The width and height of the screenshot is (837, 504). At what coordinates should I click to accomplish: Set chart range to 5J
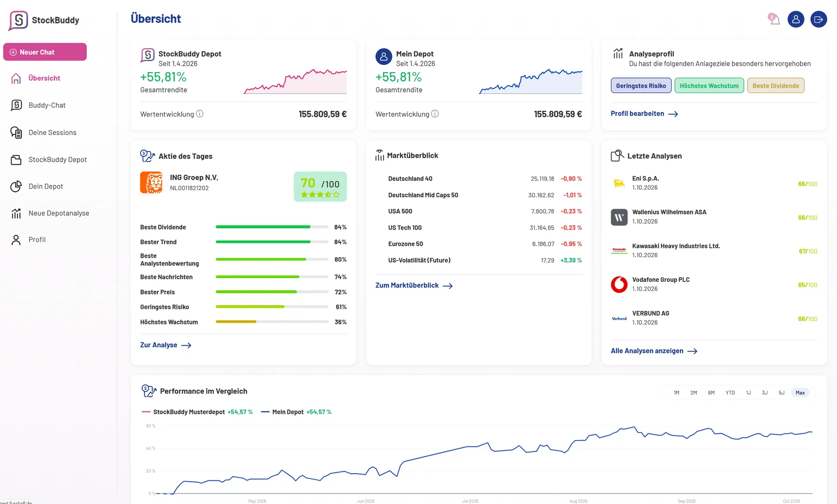pos(782,393)
